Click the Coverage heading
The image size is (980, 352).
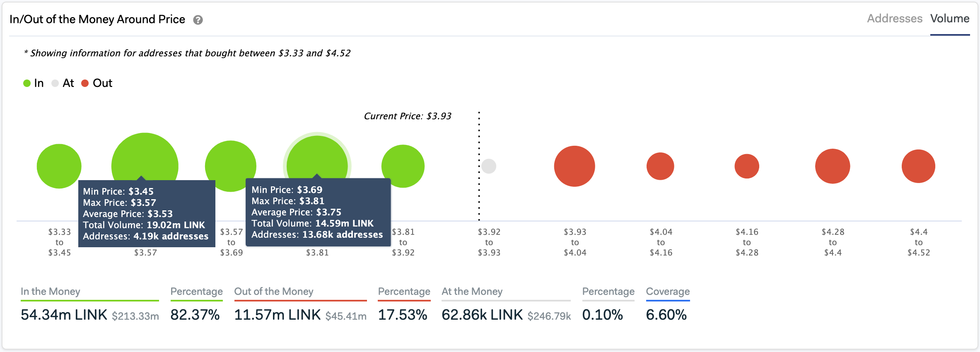[x=668, y=292]
